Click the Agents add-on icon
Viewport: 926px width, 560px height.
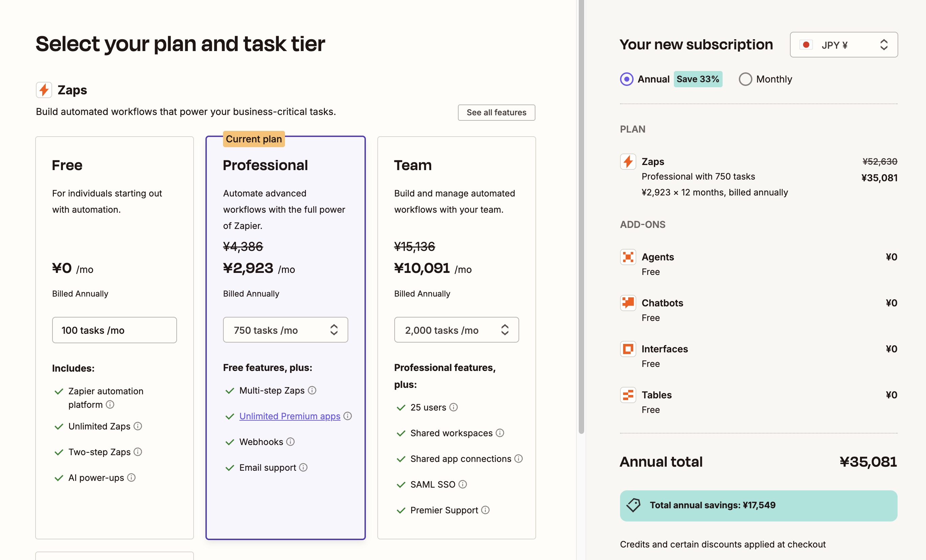(628, 257)
